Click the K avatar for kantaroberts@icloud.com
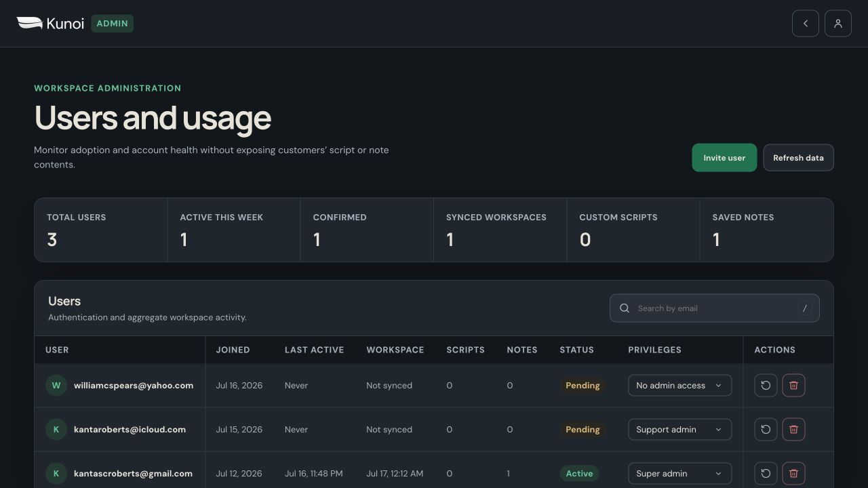 point(56,430)
